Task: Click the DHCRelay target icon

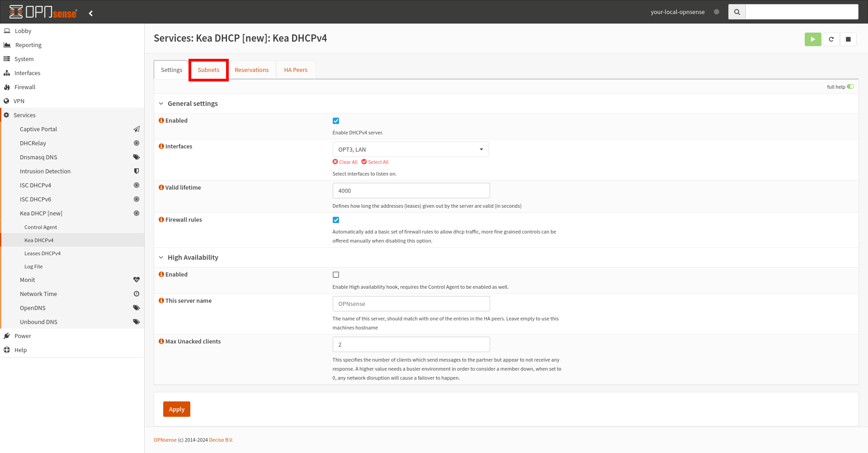Action: [137, 143]
